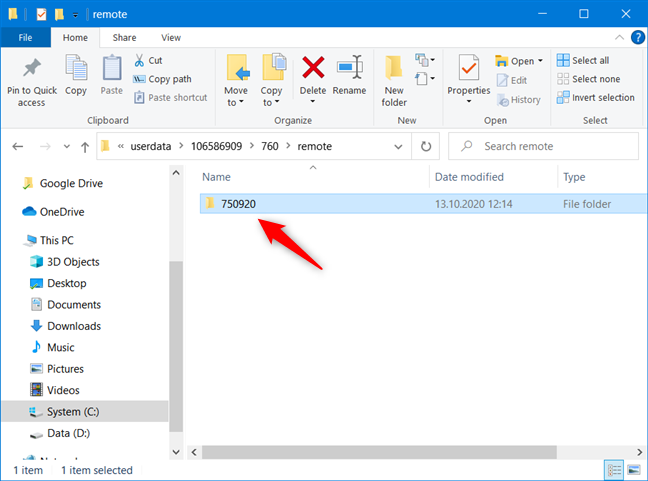Sort by the Name column header

click(216, 177)
